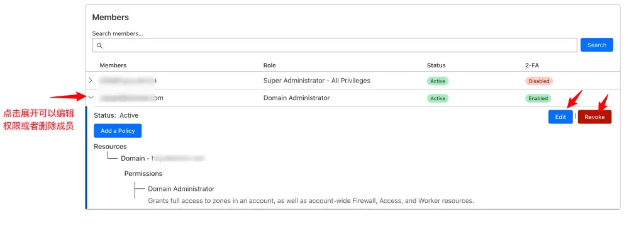Viewport: 644px width, 228px height.
Task: Click the 2-FA column header
Action: click(x=532, y=66)
